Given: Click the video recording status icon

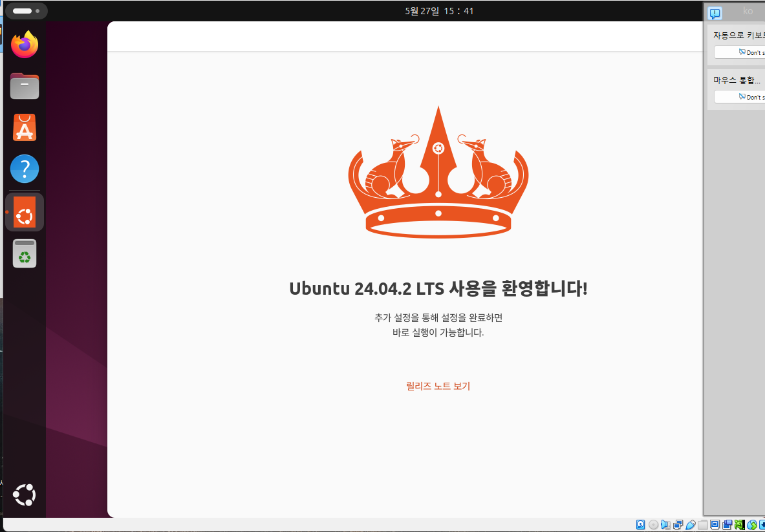Looking at the screenshot, I should [x=727, y=525].
